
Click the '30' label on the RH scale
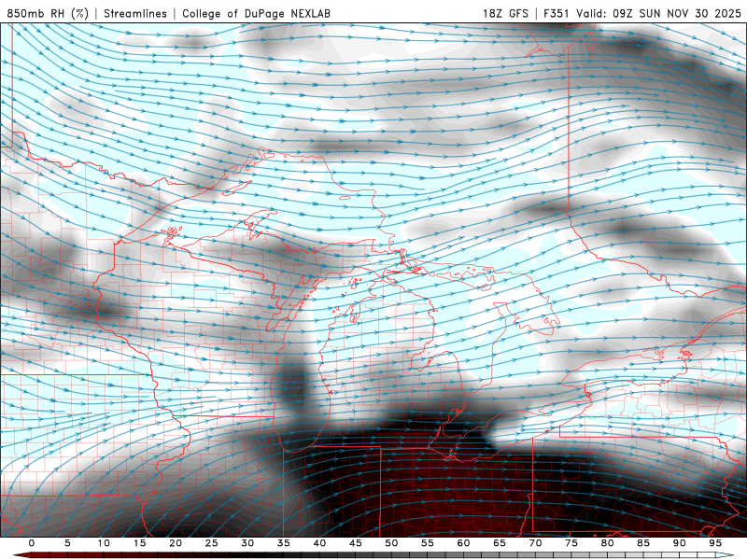247,543
